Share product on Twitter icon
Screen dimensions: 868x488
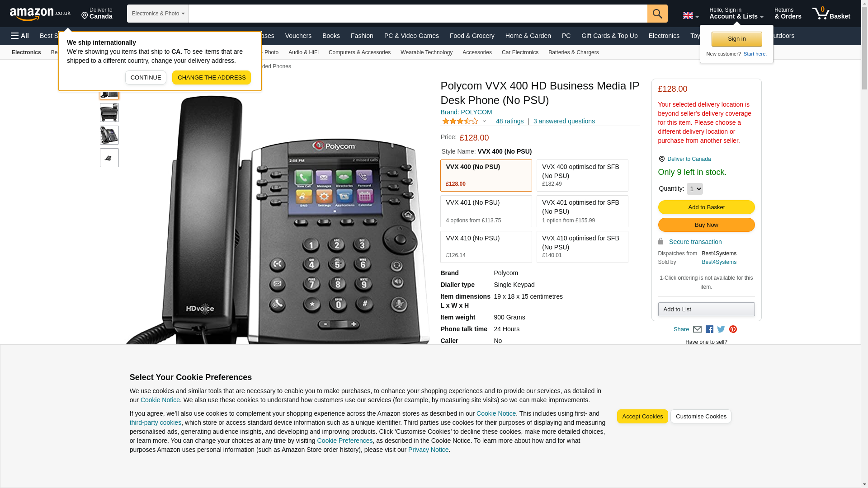point(721,329)
